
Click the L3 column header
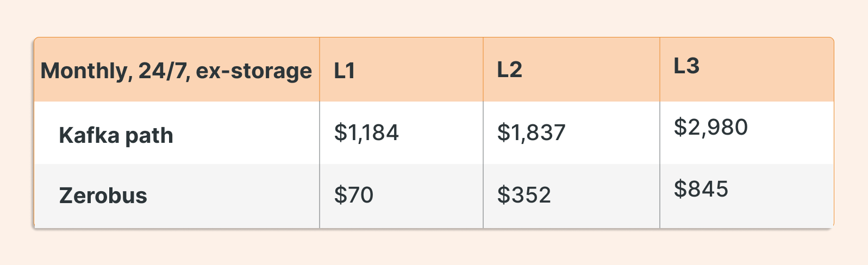click(686, 66)
